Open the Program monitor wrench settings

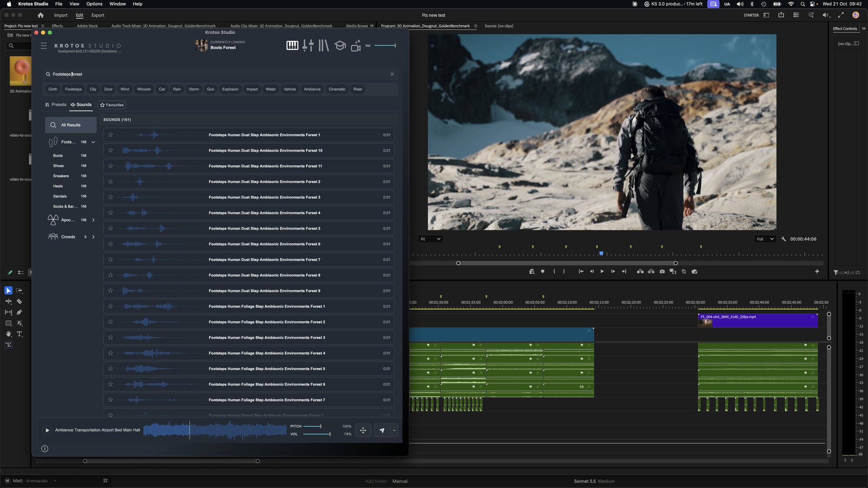pos(783,239)
